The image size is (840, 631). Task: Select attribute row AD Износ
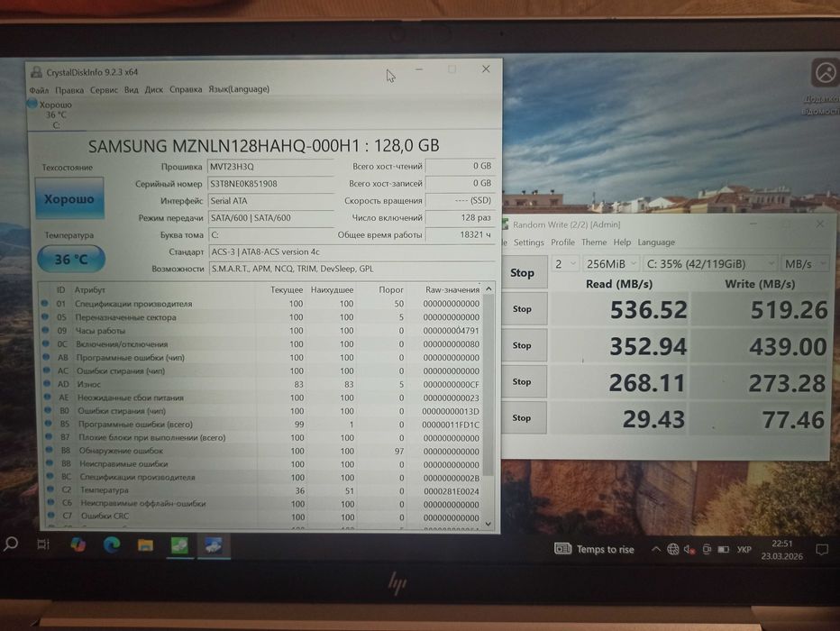pos(261,384)
